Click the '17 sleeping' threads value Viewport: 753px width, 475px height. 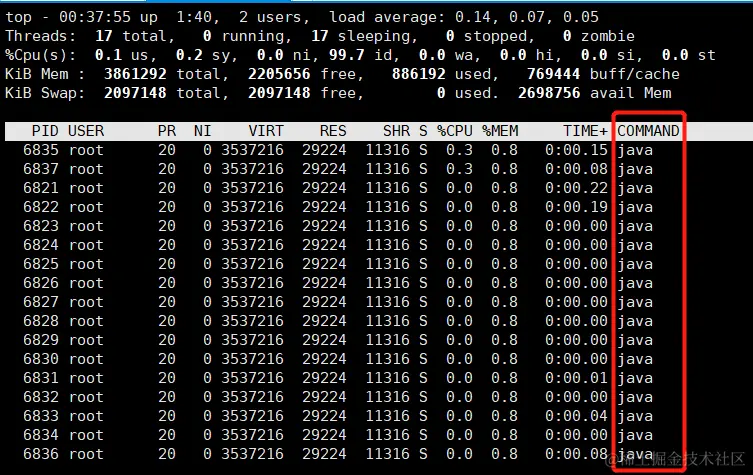point(364,36)
